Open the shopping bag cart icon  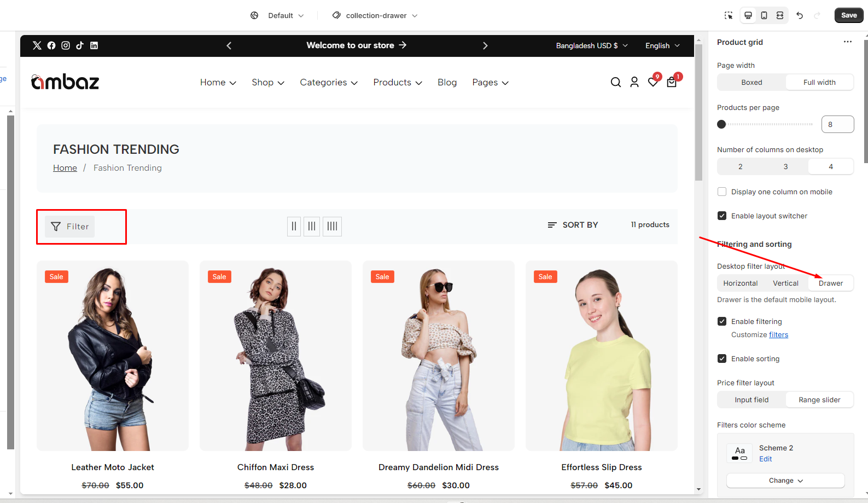coord(672,82)
